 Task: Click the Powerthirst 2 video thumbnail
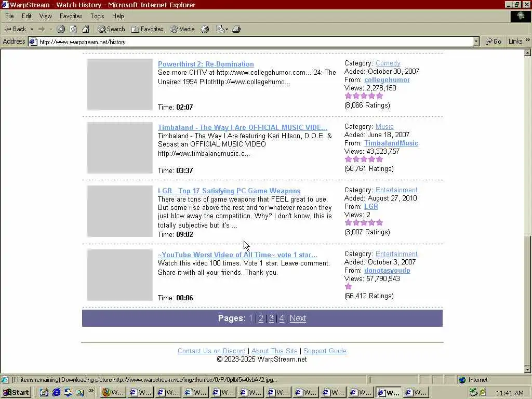(120, 85)
